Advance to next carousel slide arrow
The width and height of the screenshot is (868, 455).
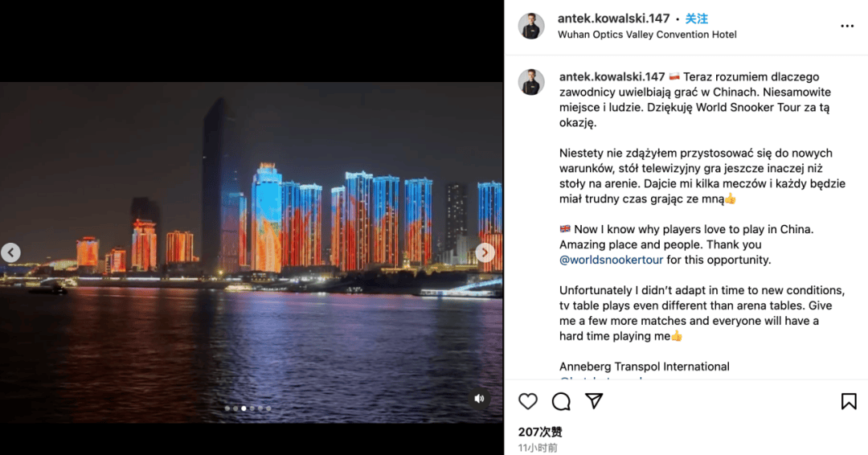(485, 252)
